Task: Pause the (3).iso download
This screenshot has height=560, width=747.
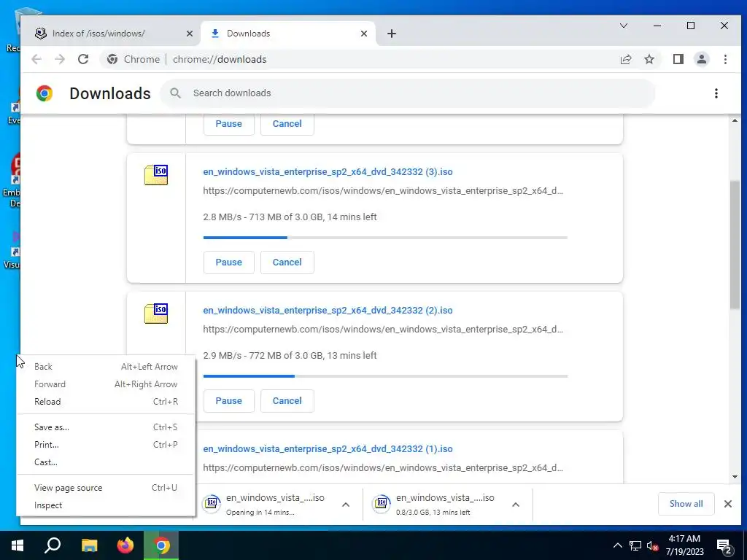Action: (228, 262)
